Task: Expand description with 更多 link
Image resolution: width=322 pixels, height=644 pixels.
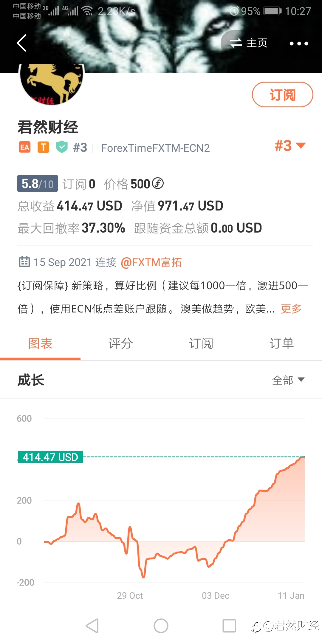Action: 291,309
